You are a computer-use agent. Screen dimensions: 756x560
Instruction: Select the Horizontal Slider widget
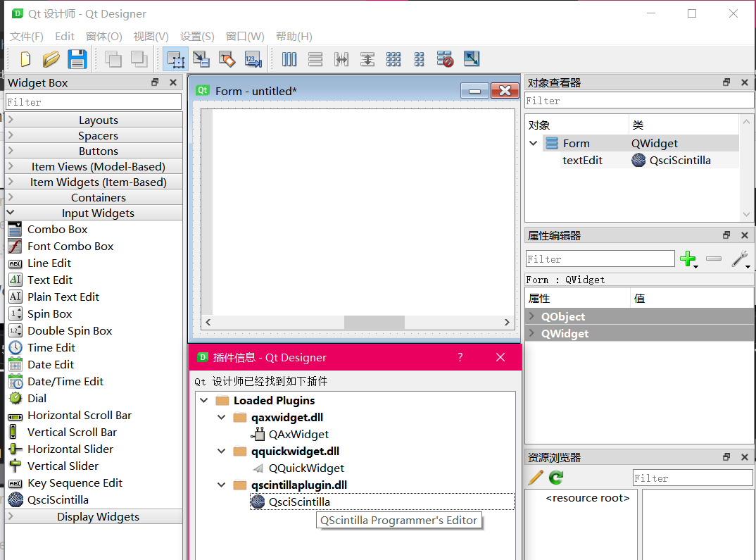tap(70, 449)
